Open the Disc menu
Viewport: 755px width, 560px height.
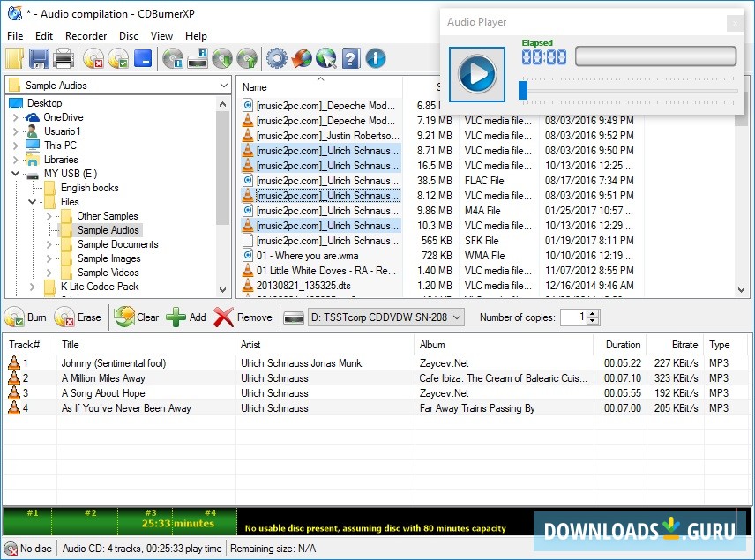click(x=129, y=36)
